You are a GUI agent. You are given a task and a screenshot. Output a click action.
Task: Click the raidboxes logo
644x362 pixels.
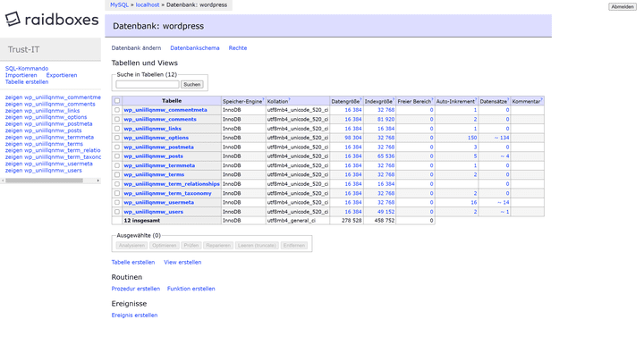click(x=51, y=19)
